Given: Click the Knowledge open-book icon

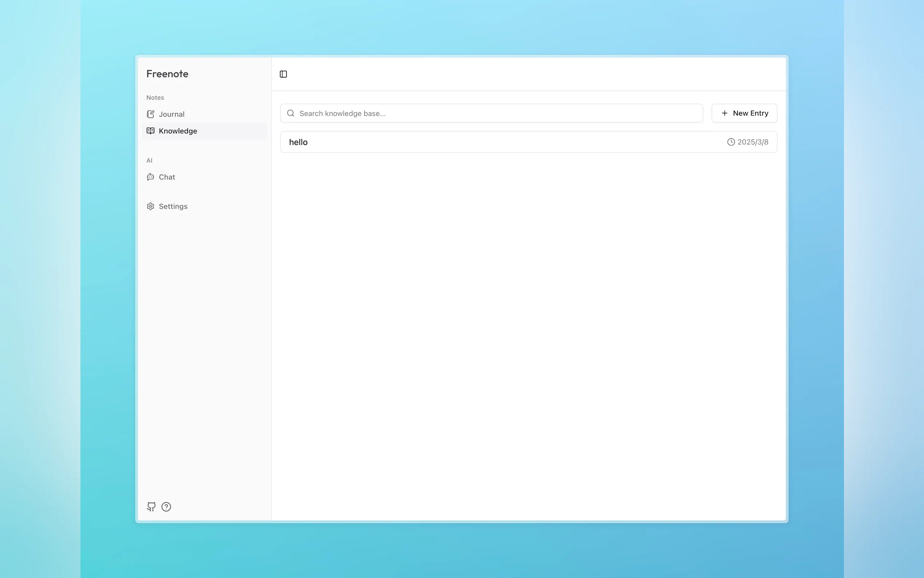Looking at the screenshot, I should pyautogui.click(x=151, y=131).
